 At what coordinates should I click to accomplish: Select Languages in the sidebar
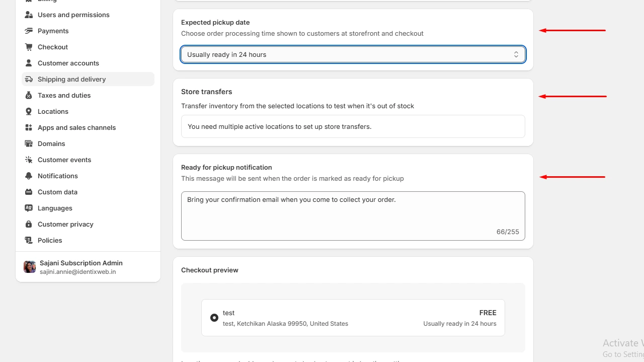pos(88,208)
